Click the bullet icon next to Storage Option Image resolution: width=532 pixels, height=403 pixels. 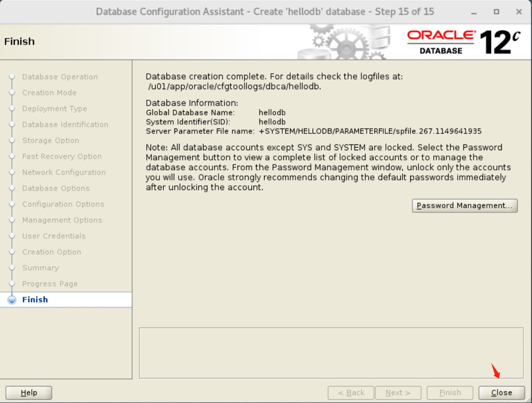pos(12,140)
